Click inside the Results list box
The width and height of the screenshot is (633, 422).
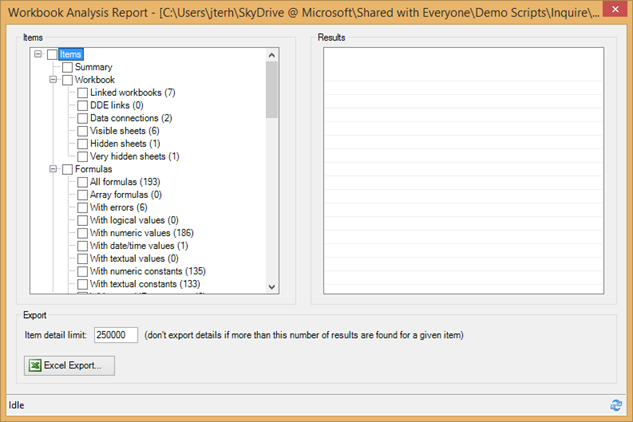click(463, 170)
